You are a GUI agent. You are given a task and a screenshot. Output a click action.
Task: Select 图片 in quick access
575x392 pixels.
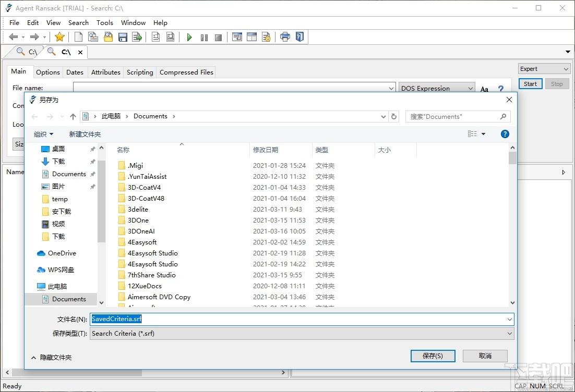(54, 187)
